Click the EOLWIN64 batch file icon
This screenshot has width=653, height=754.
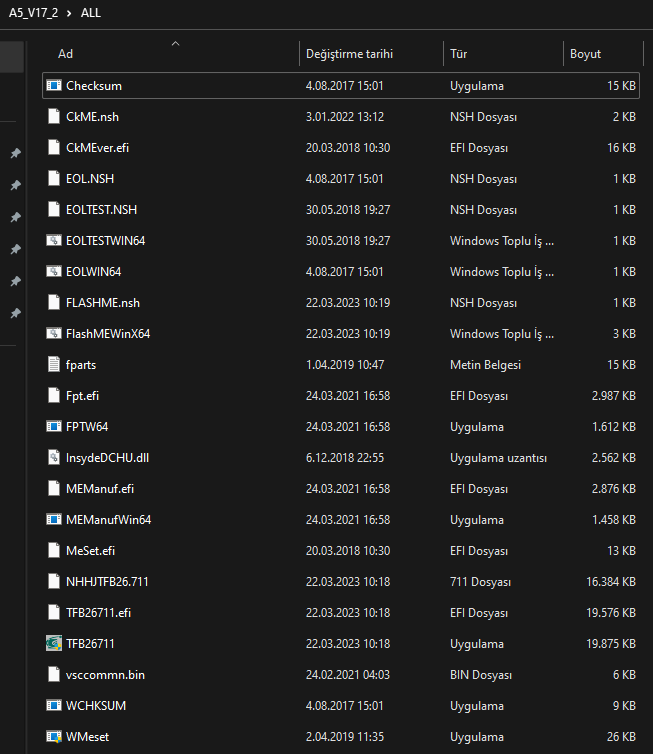[x=54, y=272]
